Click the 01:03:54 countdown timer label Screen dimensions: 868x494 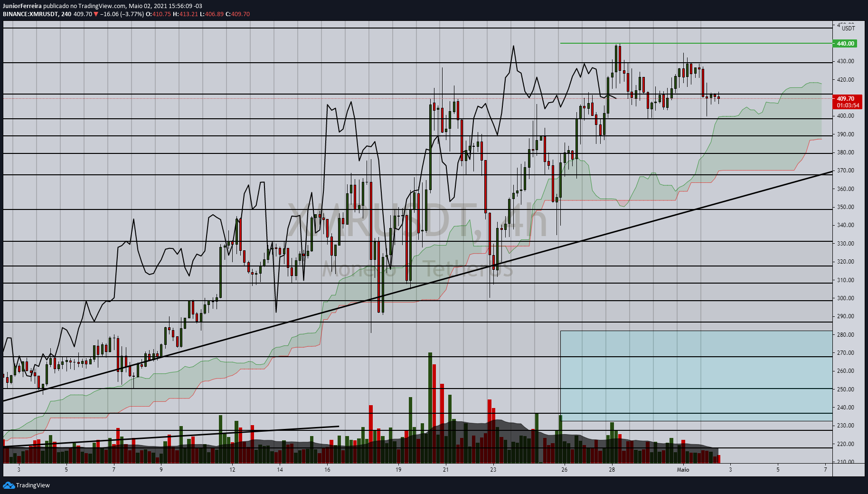tap(848, 105)
